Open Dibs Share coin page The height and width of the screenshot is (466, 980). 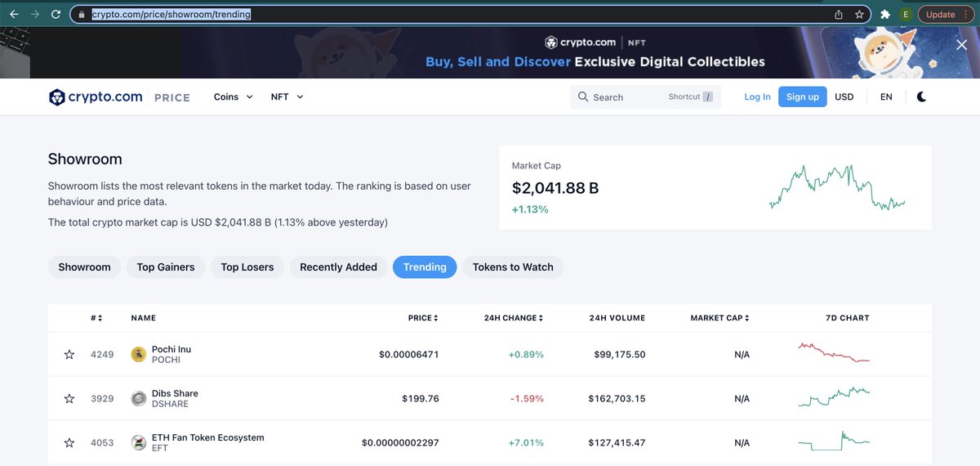point(175,393)
